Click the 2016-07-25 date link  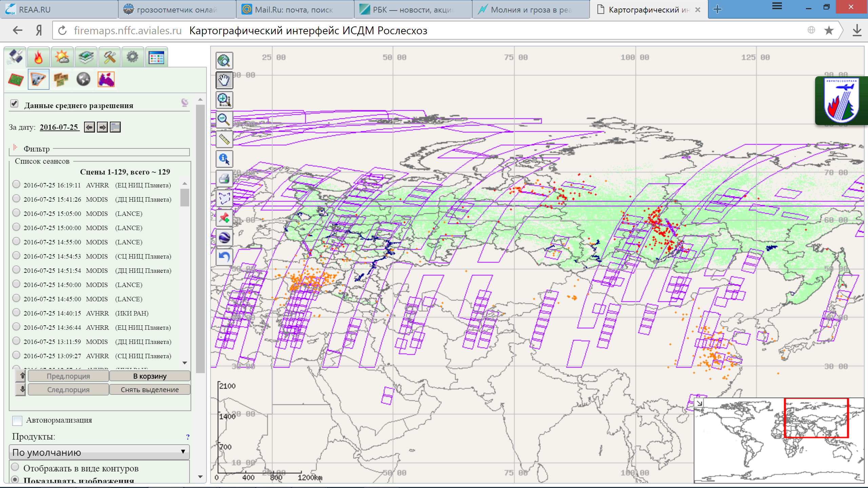(59, 127)
